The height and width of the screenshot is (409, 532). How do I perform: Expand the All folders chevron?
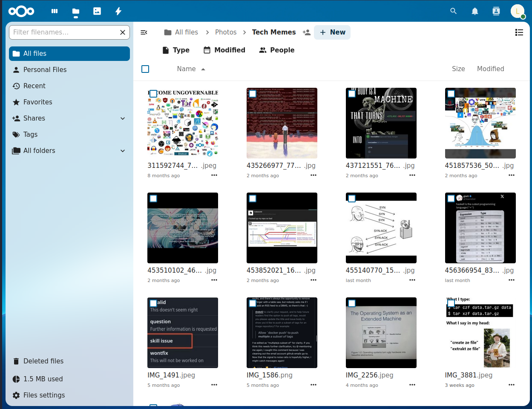click(x=123, y=151)
